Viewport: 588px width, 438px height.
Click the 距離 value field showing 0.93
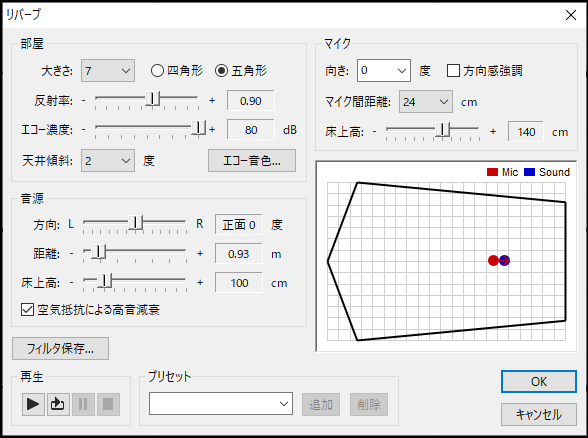click(238, 254)
